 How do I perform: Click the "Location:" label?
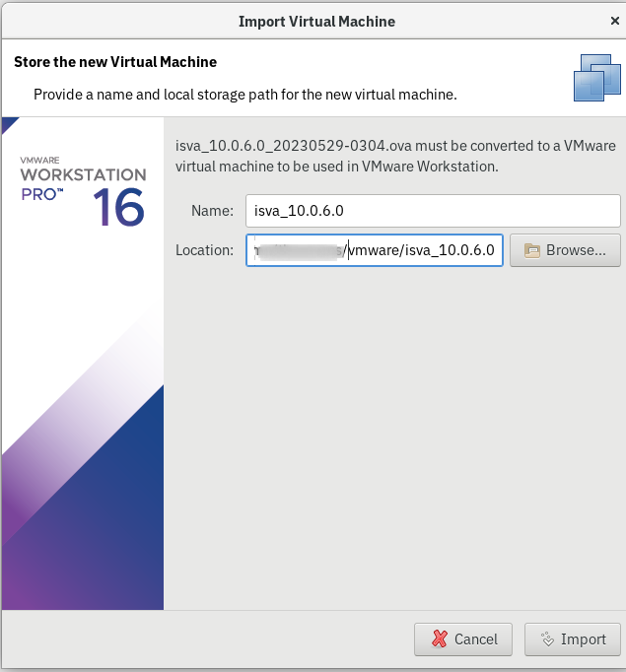(204, 250)
